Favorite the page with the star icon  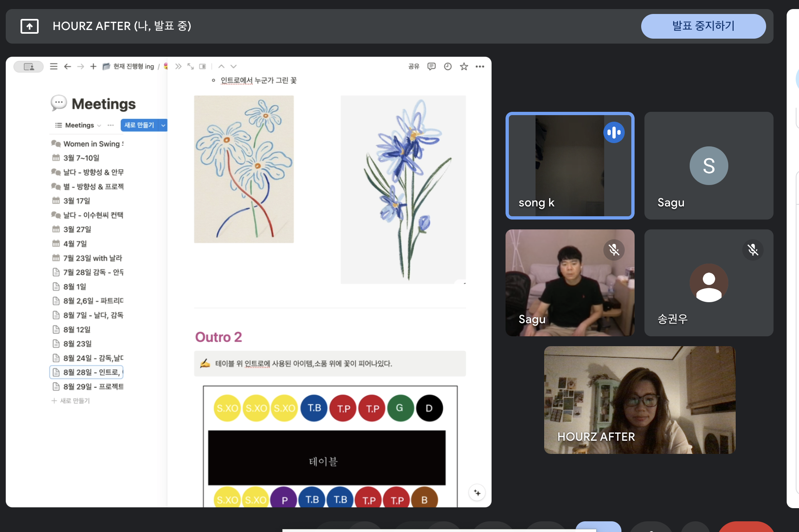coord(464,67)
